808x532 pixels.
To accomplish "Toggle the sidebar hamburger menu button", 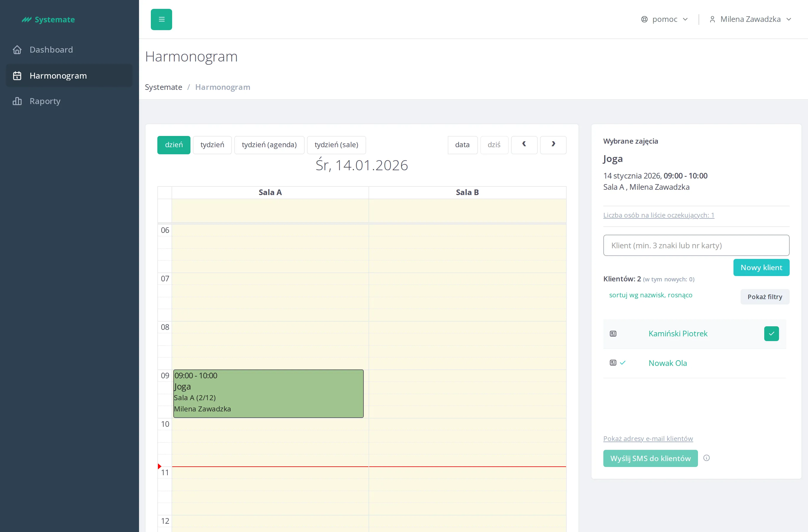I will click(x=161, y=19).
